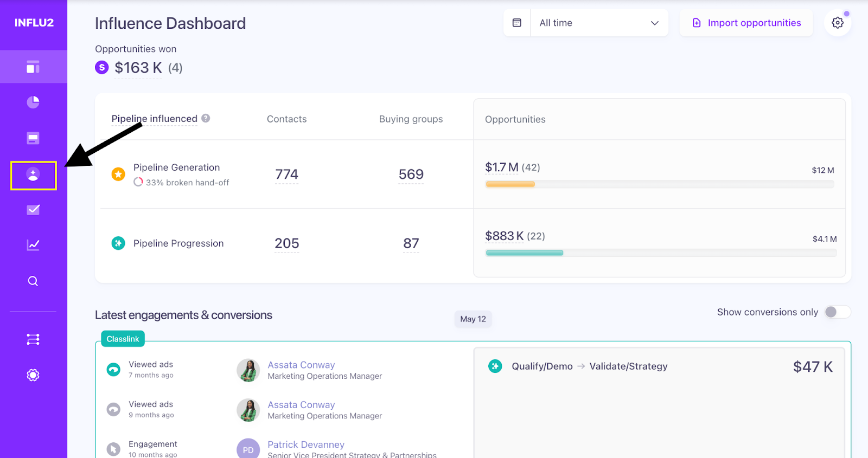Click first Assata Conway avatar photo
This screenshot has height=458, width=868.
click(x=248, y=370)
